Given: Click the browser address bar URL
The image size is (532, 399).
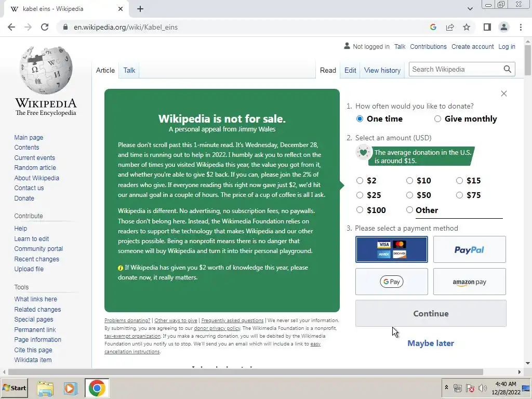Looking at the screenshot, I should (x=126, y=27).
